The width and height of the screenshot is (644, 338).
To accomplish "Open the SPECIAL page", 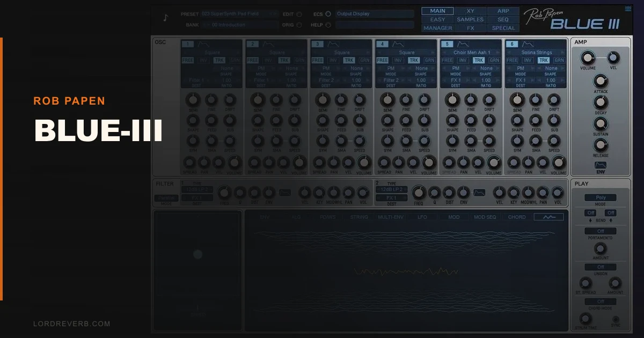I will (x=503, y=28).
